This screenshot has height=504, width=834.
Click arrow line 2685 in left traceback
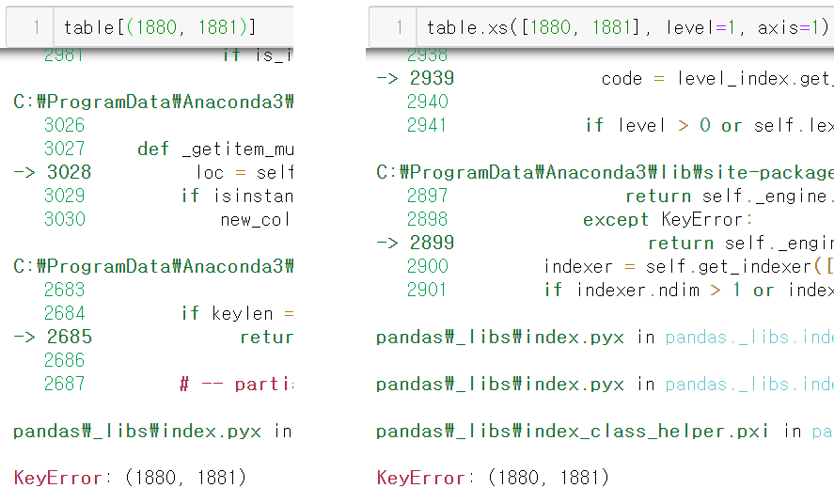(153, 337)
